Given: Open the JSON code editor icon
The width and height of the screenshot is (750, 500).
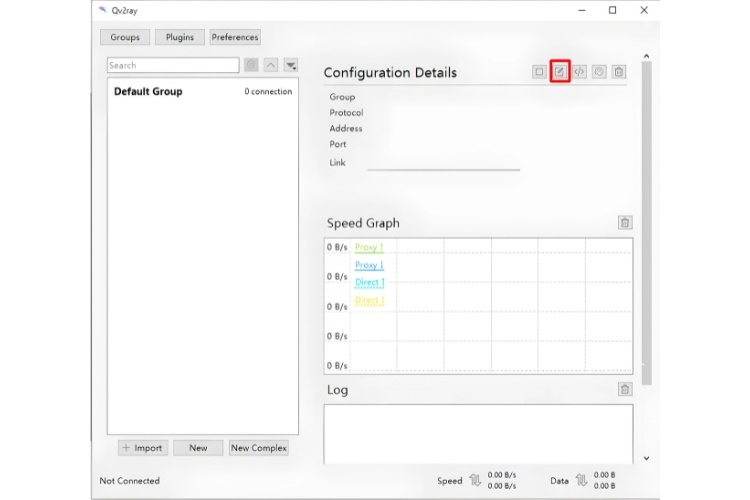Looking at the screenshot, I should click(579, 72).
